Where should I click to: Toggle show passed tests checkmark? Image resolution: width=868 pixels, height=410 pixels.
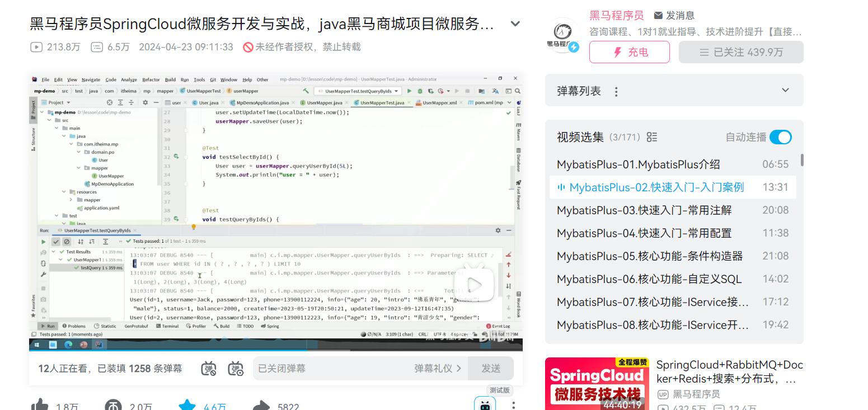56,242
